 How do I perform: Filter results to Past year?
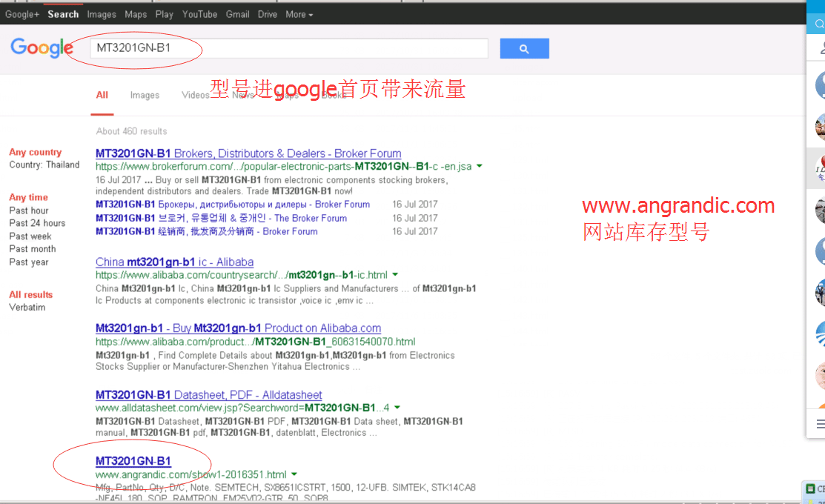pos(28,262)
